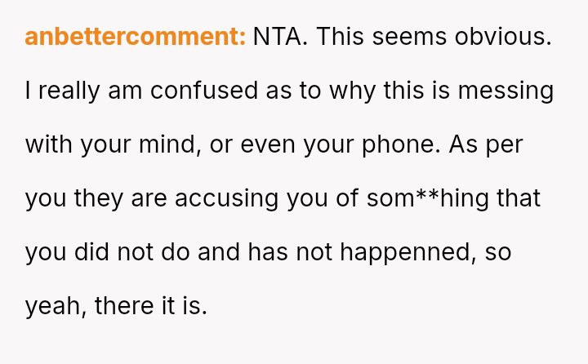Click the word 'has' in the fifth line

pyautogui.click(x=266, y=252)
